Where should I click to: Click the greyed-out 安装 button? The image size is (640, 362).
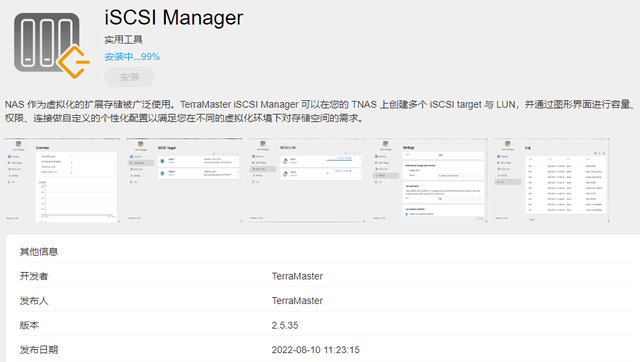(129, 77)
